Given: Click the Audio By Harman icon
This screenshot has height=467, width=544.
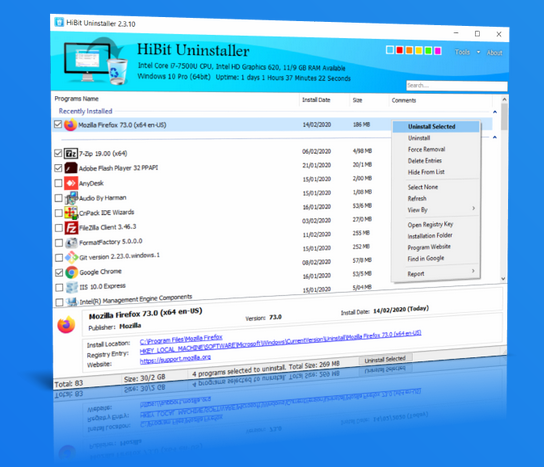Looking at the screenshot, I should (x=71, y=198).
